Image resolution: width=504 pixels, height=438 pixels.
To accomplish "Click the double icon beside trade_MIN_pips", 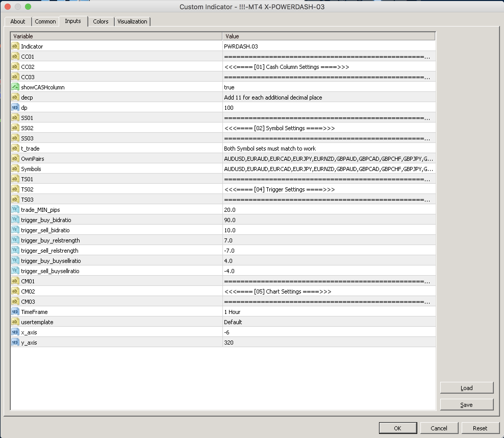I will (x=15, y=210).
